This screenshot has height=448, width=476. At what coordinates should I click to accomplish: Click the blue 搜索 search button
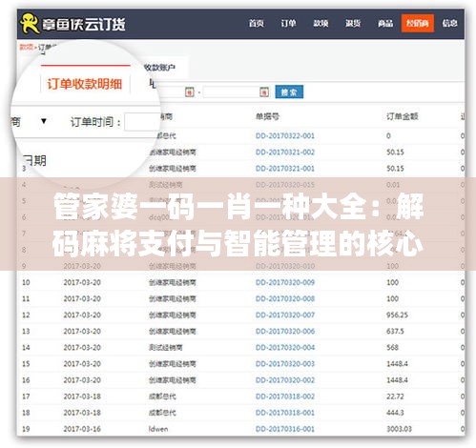click(x=289, y=92)
